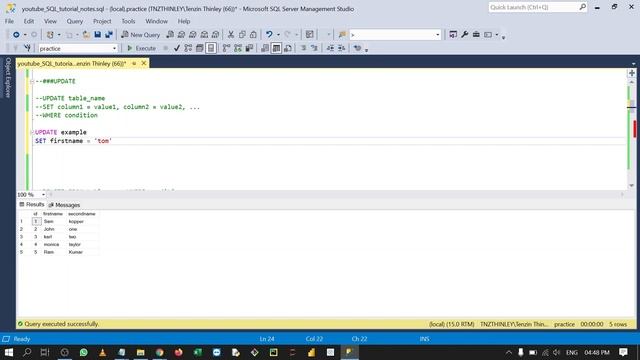Open the View menu
This screenshot has width=640, height=360.
coord(50,21)
